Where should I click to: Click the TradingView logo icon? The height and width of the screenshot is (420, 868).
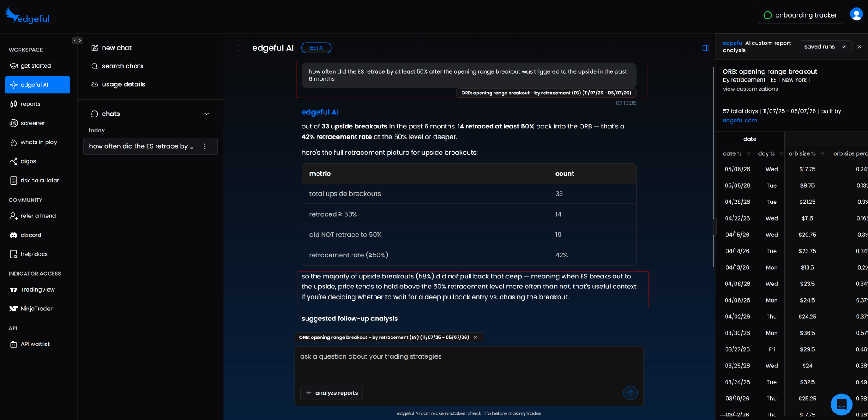[x=14, y=290]
